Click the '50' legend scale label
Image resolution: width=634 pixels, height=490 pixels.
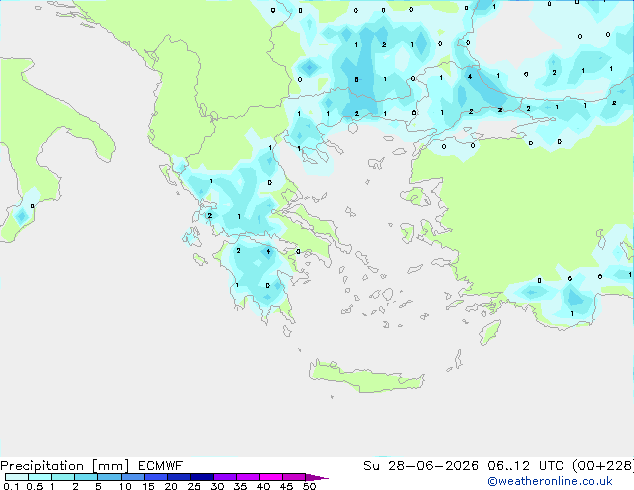click(x=309, y=486)
